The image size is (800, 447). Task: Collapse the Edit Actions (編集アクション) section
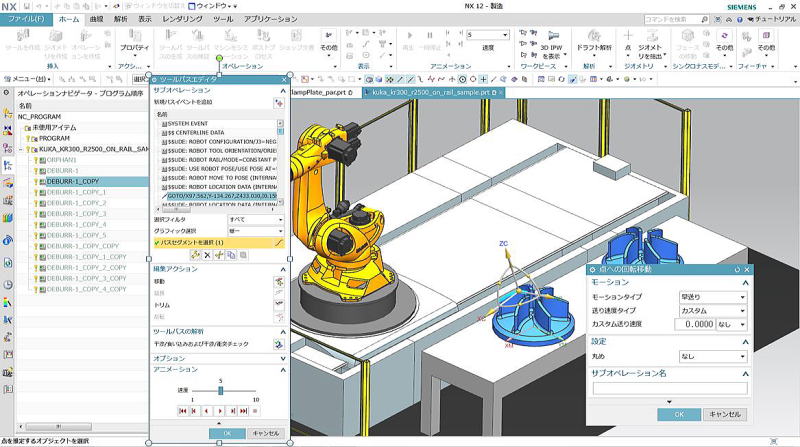[283, 269]
